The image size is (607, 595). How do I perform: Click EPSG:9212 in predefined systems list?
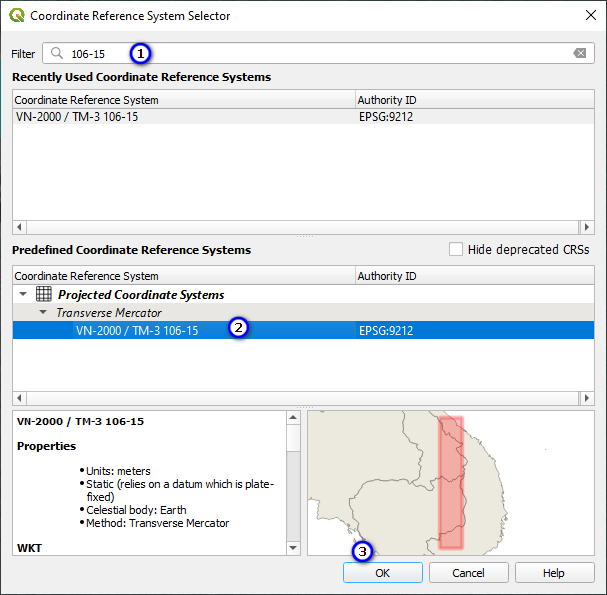tap(386, 330)
